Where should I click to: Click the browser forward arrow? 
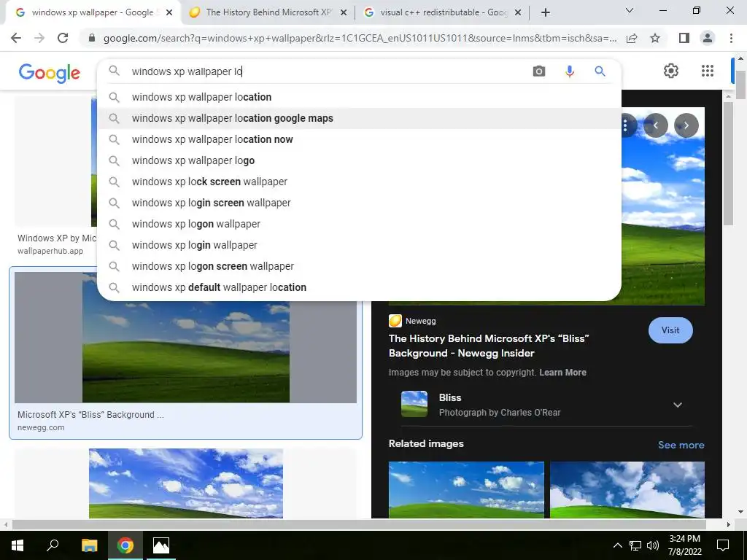tap(39, 38)
